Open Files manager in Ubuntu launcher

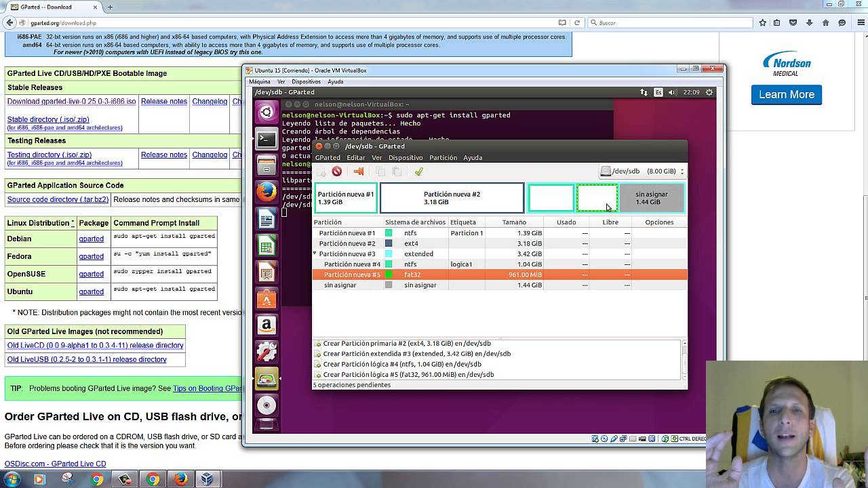click(267, 165)
